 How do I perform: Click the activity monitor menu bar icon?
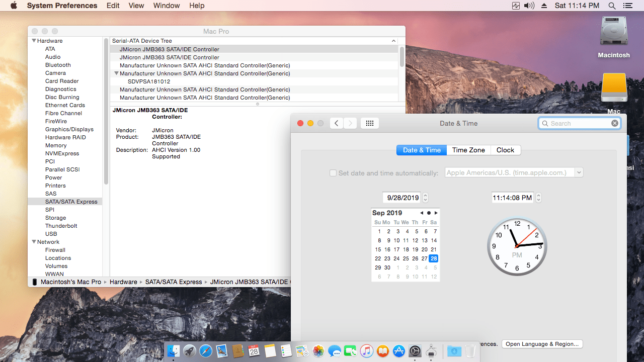click(516, 6)
